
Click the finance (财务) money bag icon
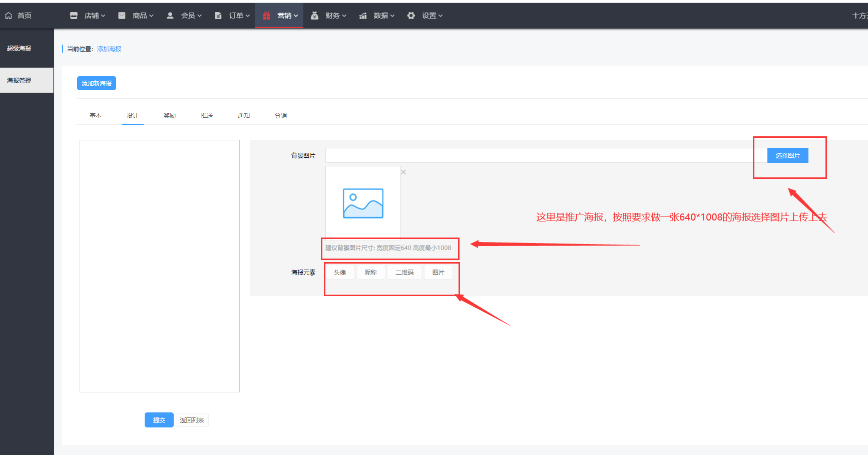point(314,16)
